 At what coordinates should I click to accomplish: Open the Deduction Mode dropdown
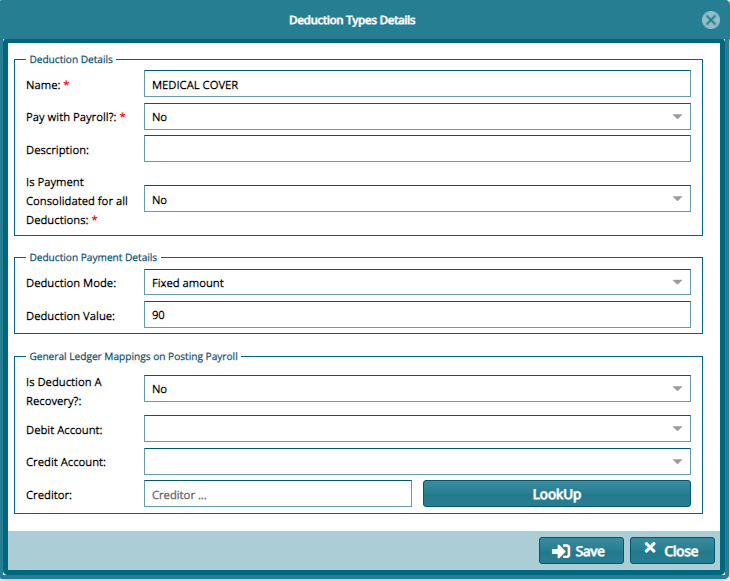click(x=417, y=282)
